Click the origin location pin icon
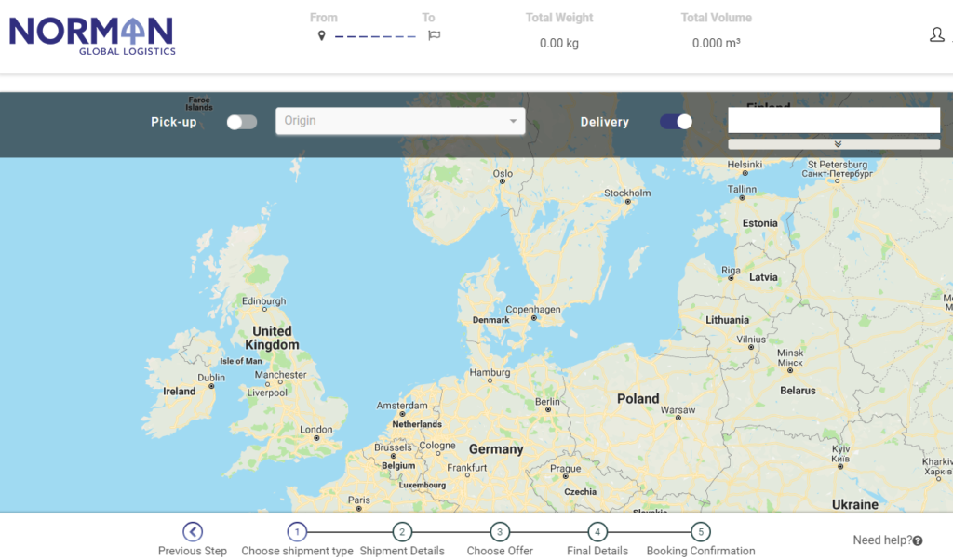This screenshot has height=560, width=953. 321,36
